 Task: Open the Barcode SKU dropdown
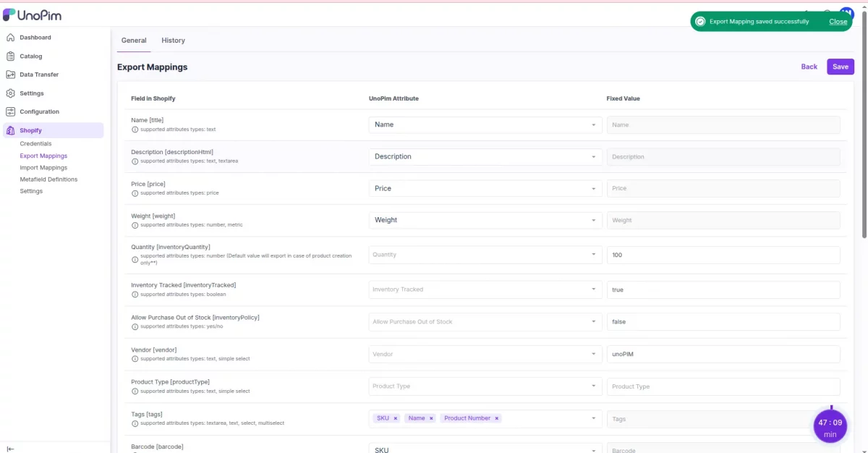click(483, 449)
